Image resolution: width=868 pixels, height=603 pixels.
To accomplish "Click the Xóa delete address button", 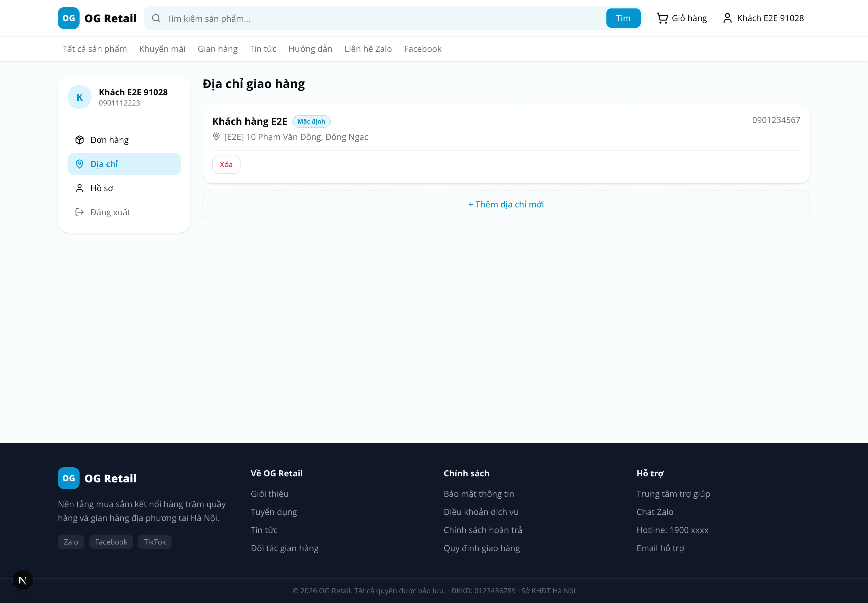I will tap(226, 164).
